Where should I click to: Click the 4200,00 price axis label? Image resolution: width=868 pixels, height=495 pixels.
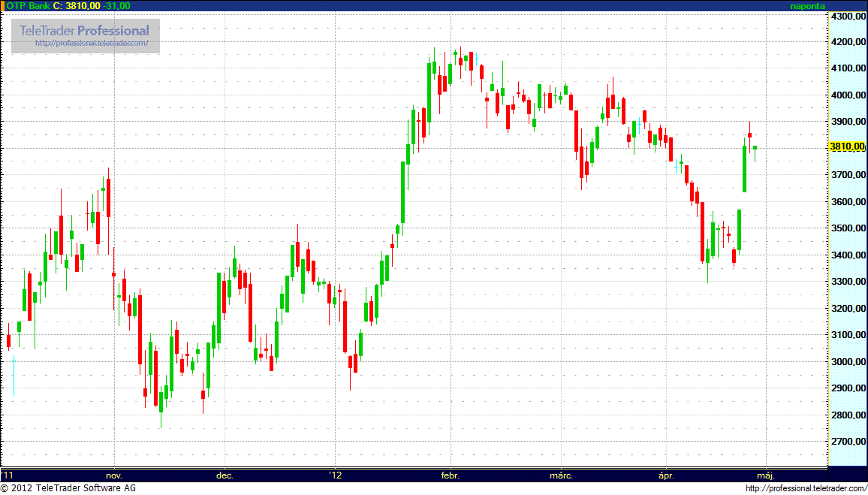coord(847,42)
